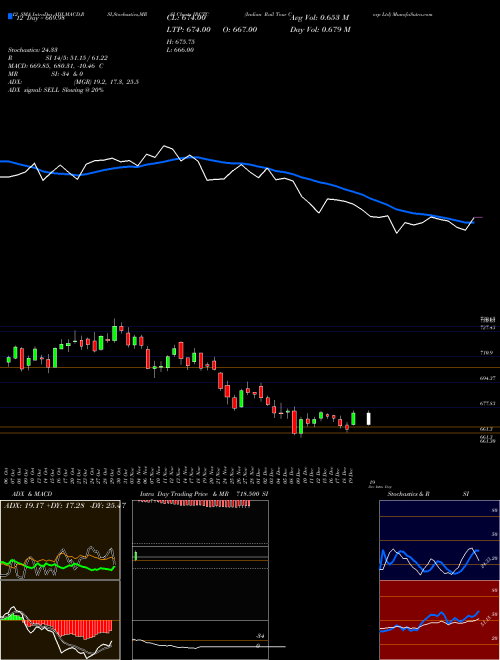
Task: Click the '-34' label in the MR panel
Action: tap(260, 636)
